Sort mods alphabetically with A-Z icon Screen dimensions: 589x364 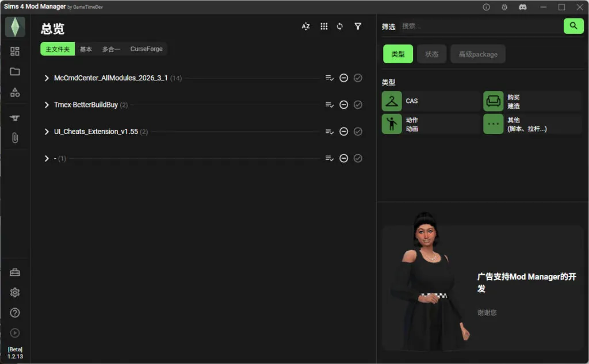tap(306, 26)
